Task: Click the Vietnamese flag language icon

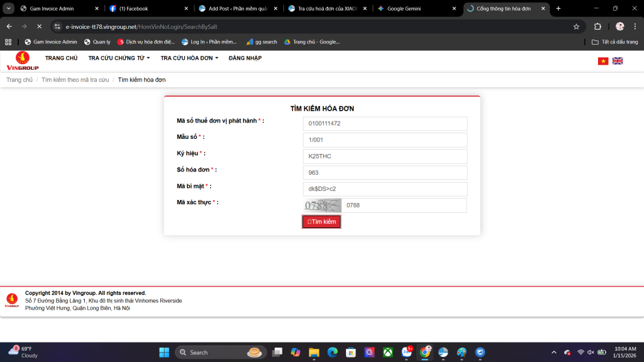Action: pyautogui.click(x=603, y=61)
